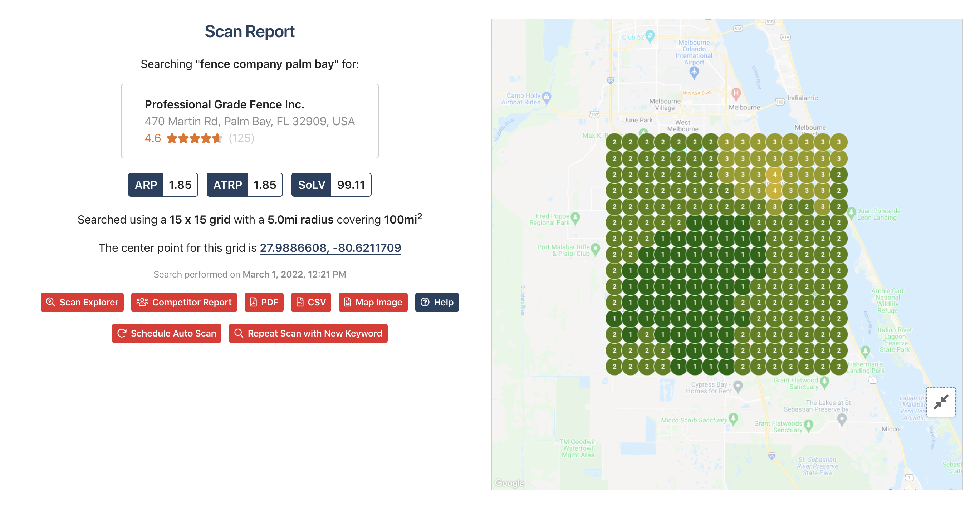Click the June Park map label
This screenshot has width=980, height=520.
tap(638, 120)
